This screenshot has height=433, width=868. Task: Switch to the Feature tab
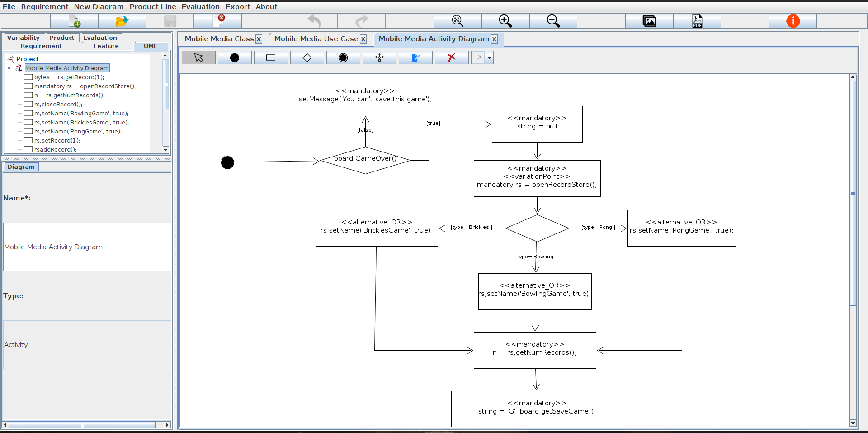[106, 46]
